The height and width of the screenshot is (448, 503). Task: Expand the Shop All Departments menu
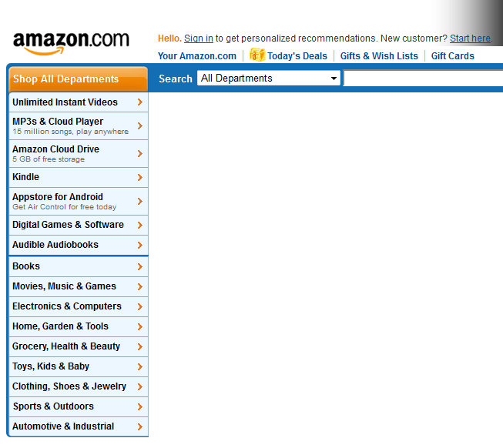tap(77, 79)
